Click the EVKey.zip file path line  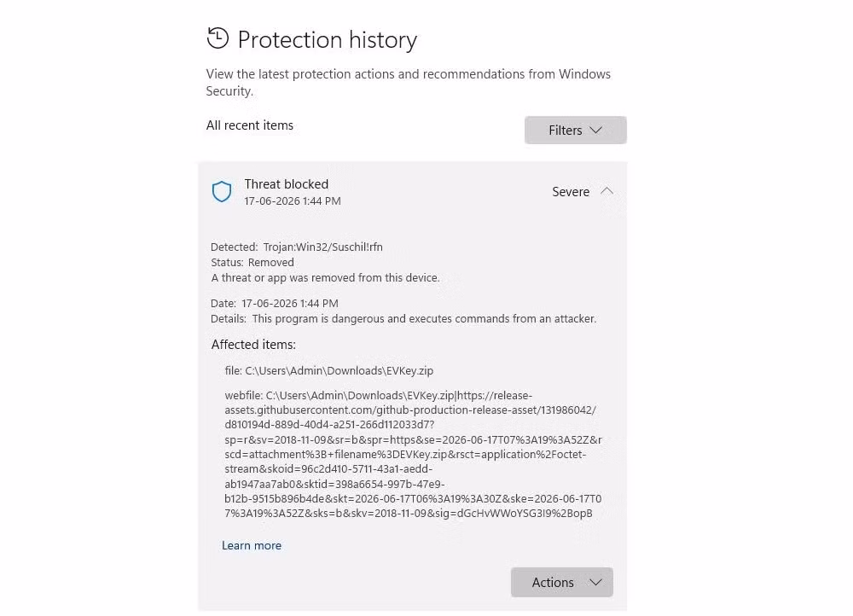pyautogui.click(x=329, y=370)
